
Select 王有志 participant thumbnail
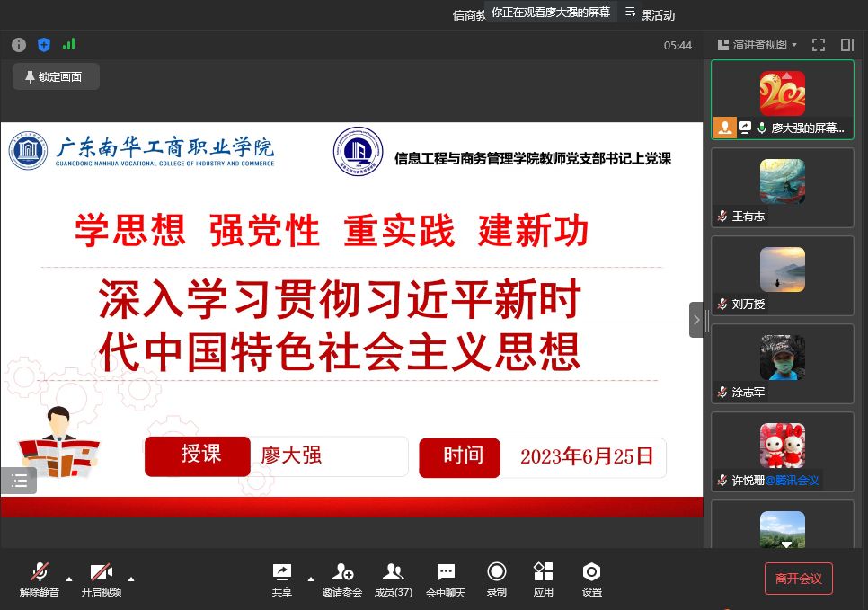(782, 189)
